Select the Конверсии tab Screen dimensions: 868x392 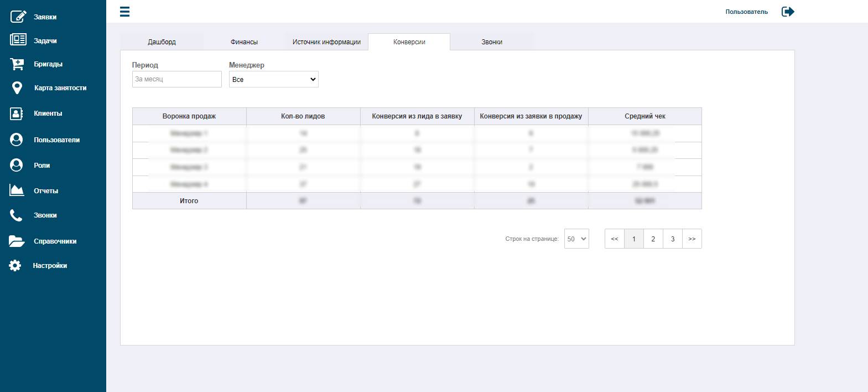coord(409,42)
